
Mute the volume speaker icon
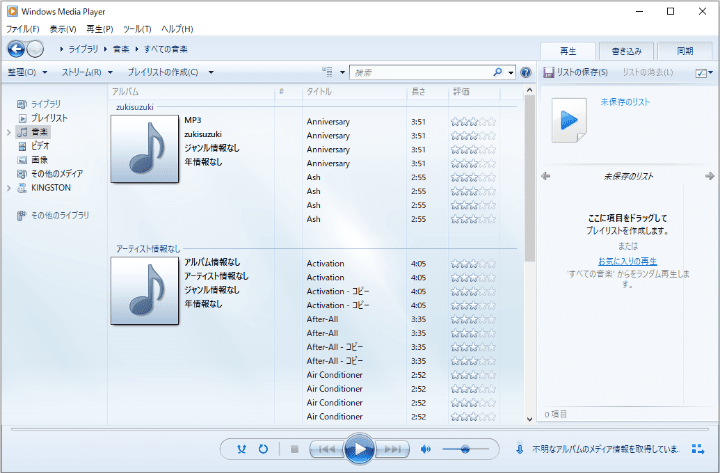426,449
